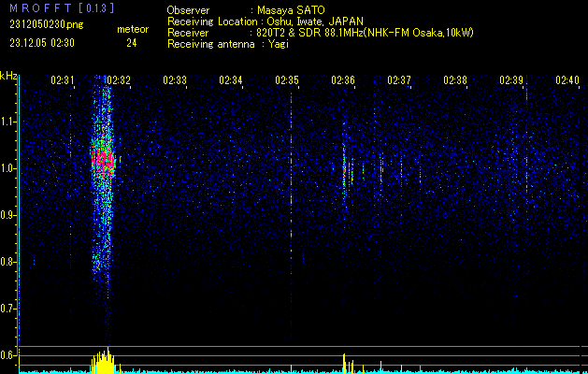Click the 02:40 time marker

click(567, 80)
